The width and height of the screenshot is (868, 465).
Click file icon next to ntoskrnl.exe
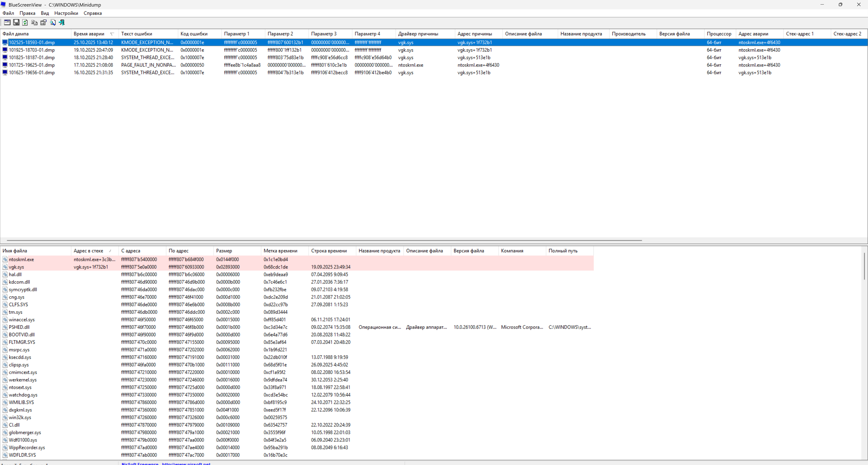tap(5, 259)
